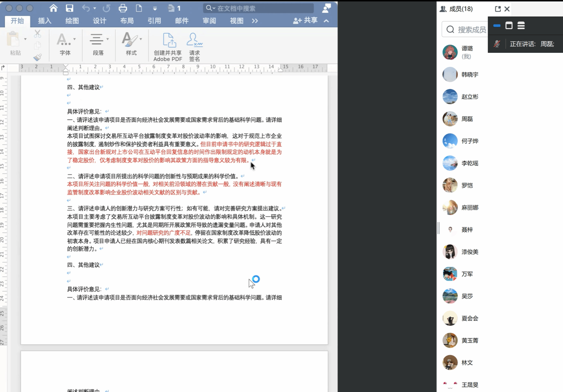This screenshot has height=392, width=563.
Task: Show more ribbon tabs with double chevron
Action: coord(255,21)
